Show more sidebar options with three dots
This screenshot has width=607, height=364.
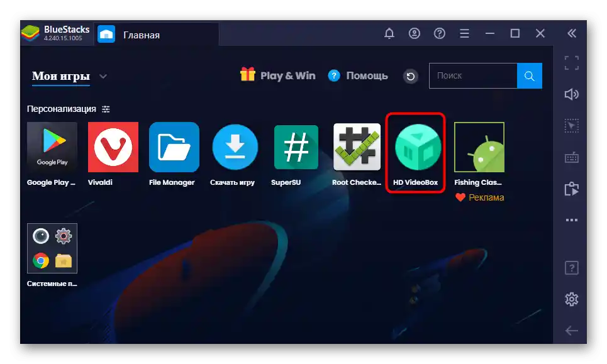tap(572, 220)
